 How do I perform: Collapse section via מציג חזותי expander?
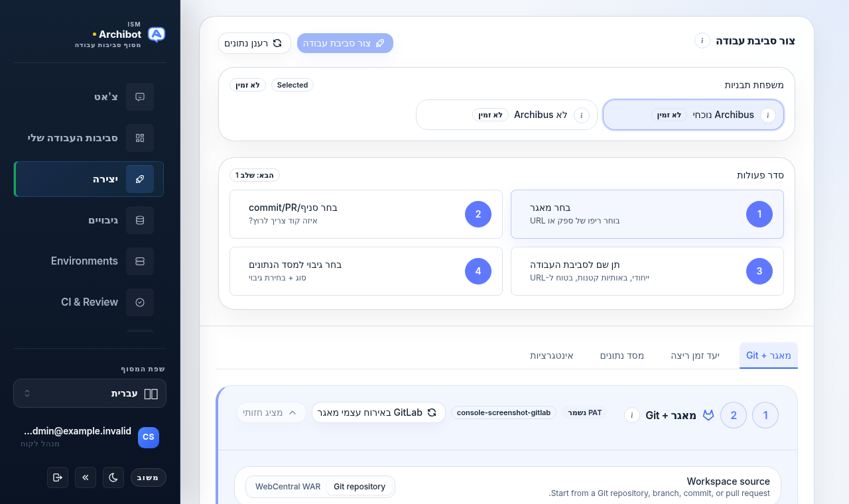coord(271,412)
